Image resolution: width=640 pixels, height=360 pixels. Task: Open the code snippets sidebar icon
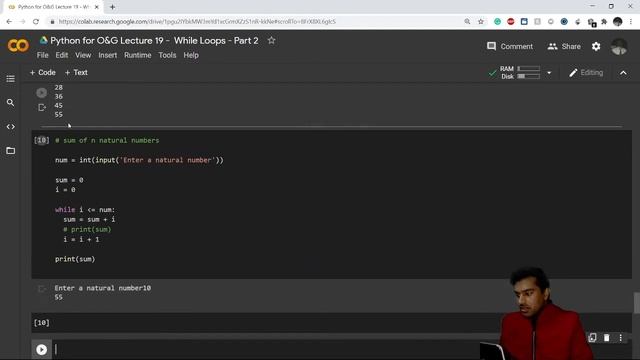(x=11, y=127)
